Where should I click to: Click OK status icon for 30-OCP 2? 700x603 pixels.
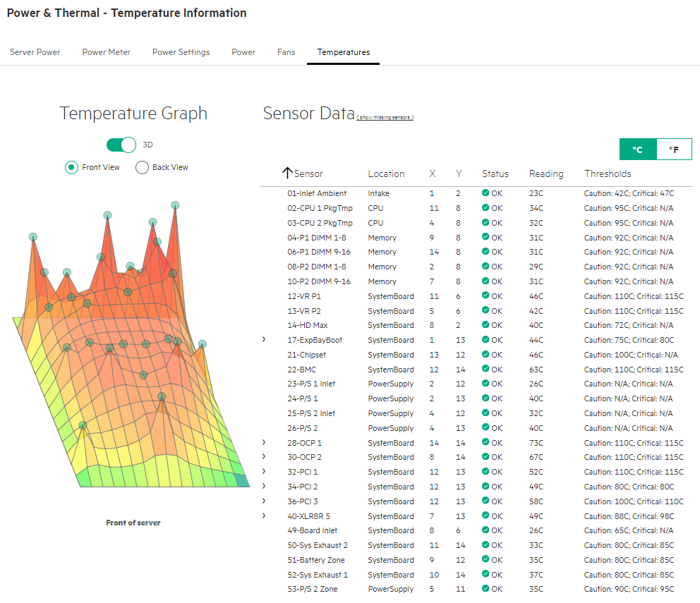[485, 456]
